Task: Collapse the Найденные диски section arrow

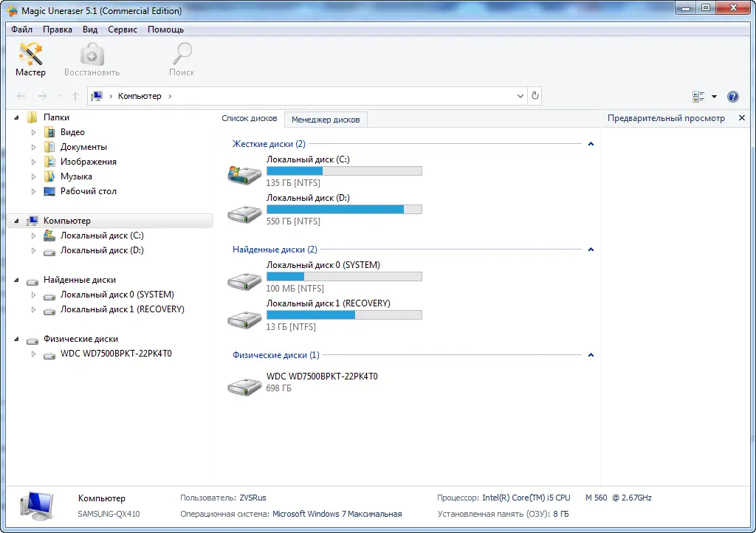Action: [591, 249]
